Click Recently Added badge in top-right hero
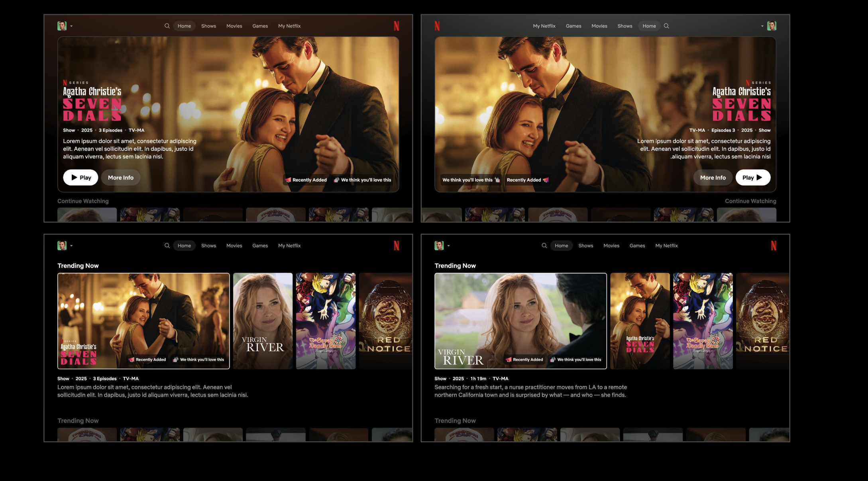The width and height of the screenshot is (868, 481). (x=528, y=180)
